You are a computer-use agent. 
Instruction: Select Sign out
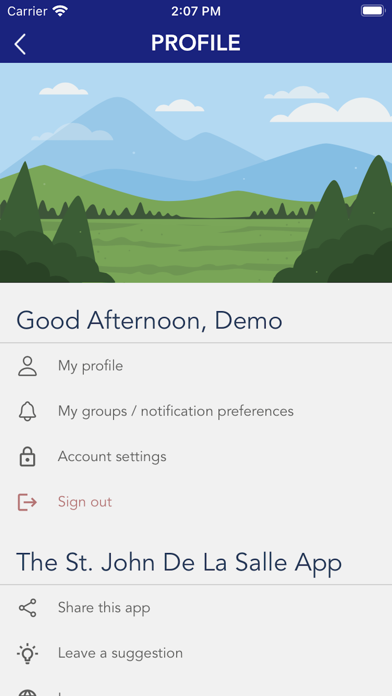(196, 502)
